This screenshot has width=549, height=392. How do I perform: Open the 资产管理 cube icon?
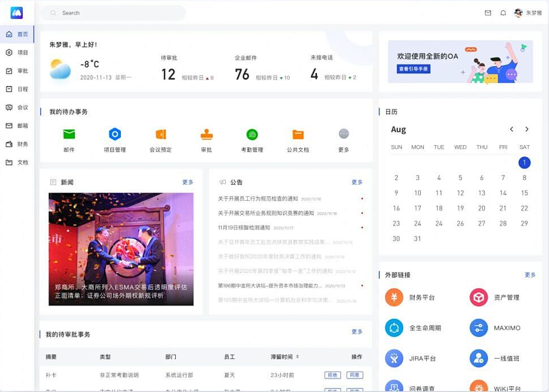[479, 297]
